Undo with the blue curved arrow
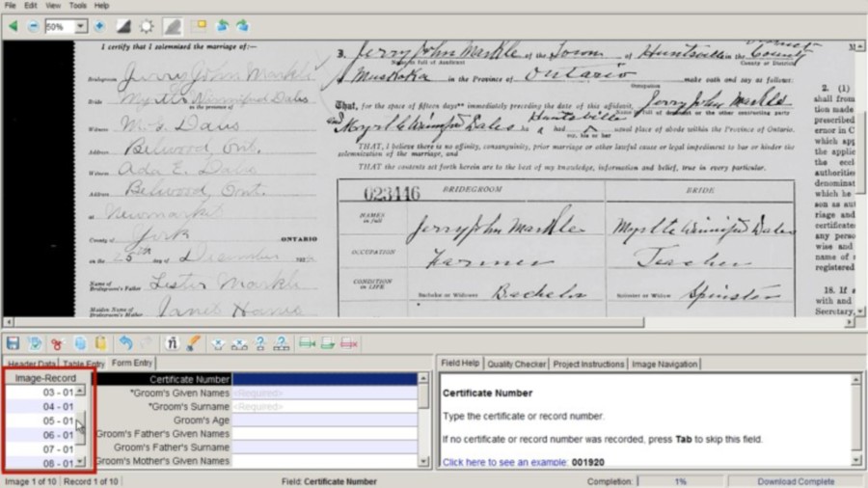This screenshot has height=488, width=868. pyautogui.click(x=126, y=343)
